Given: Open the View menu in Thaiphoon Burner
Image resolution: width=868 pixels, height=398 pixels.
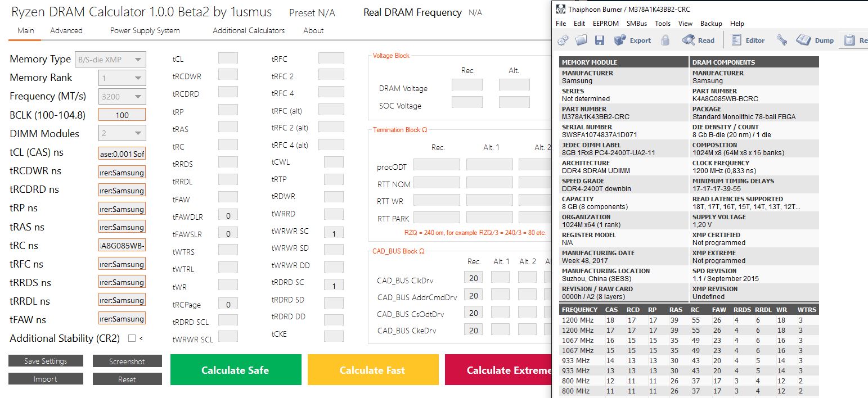Looking at the screenshot, I should click(x=685, y=24).
